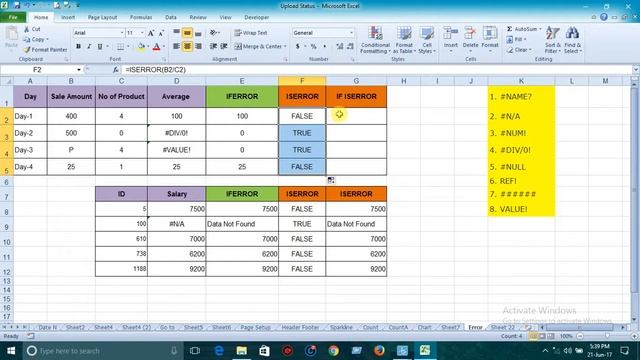640x360 pixels.
Task: Toggle Middle Align vertical alignment
Action: point(187,33)
